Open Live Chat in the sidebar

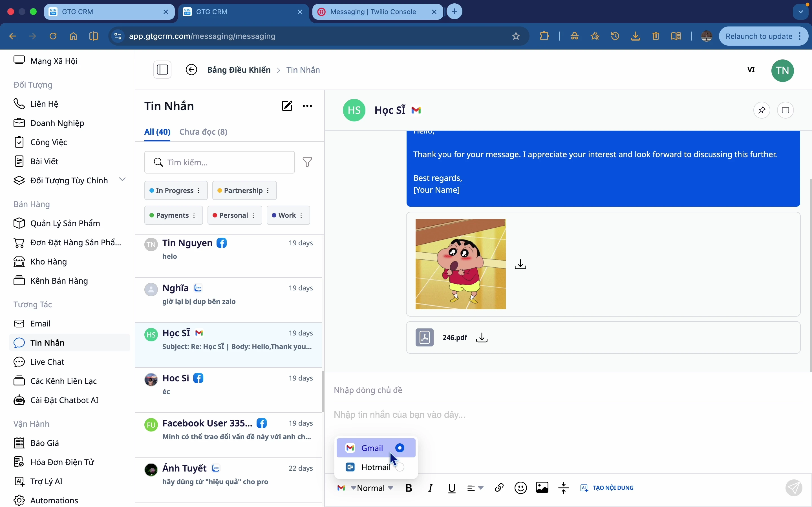click(47, 362)
